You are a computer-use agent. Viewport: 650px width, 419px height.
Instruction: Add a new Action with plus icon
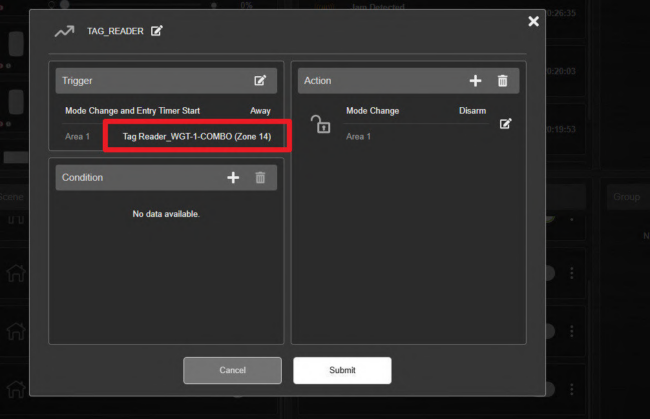pos(475,81)
